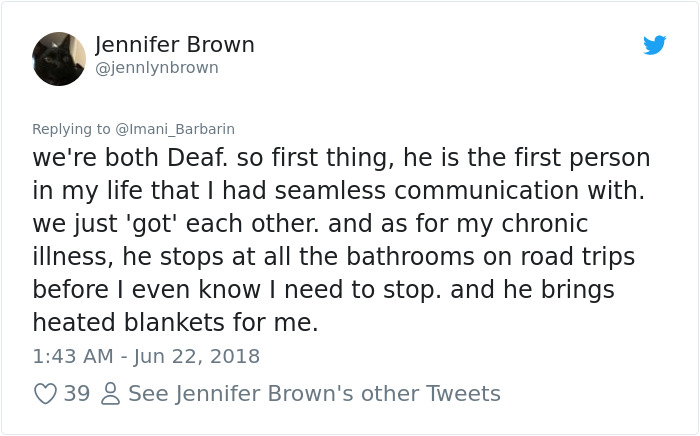Open See Jennifer Brown's other Tweets
The height and width of the screenshot is (436, 700).
[x=314, y=394]
